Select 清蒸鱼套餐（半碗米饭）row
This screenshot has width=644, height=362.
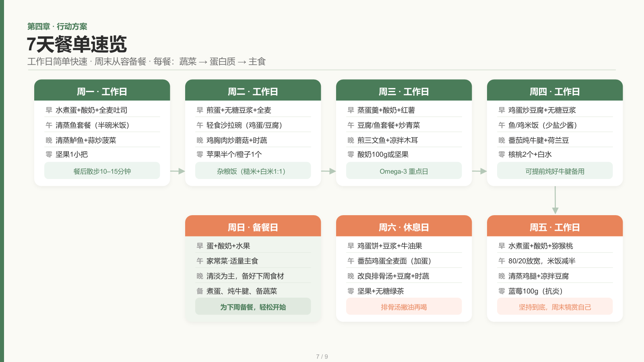(x=102, y=125)
